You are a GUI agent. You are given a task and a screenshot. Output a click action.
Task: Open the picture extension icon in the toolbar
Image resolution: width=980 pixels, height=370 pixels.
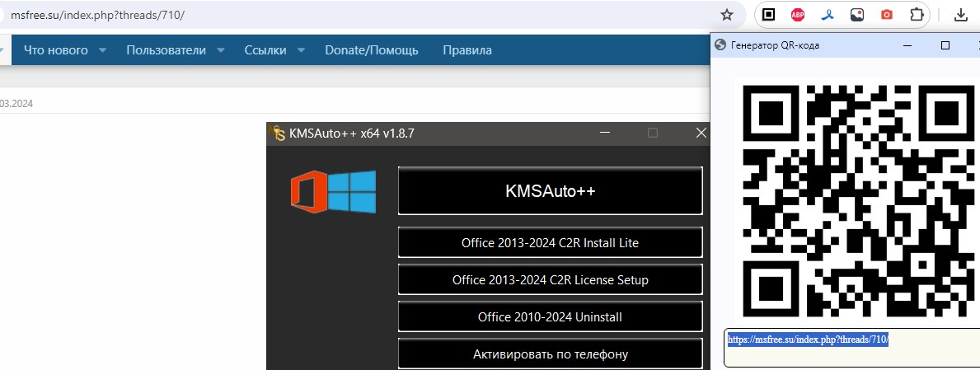click(857, 15)
